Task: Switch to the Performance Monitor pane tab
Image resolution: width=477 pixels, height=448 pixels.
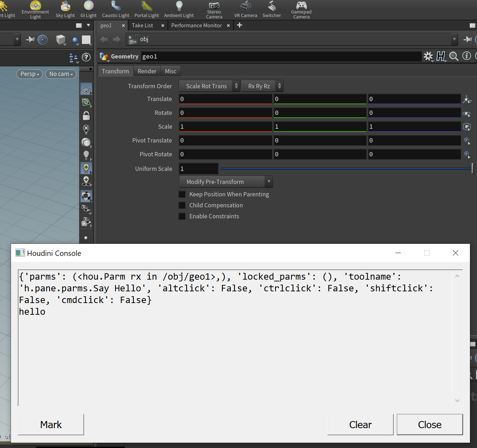Action: point(196,26)
